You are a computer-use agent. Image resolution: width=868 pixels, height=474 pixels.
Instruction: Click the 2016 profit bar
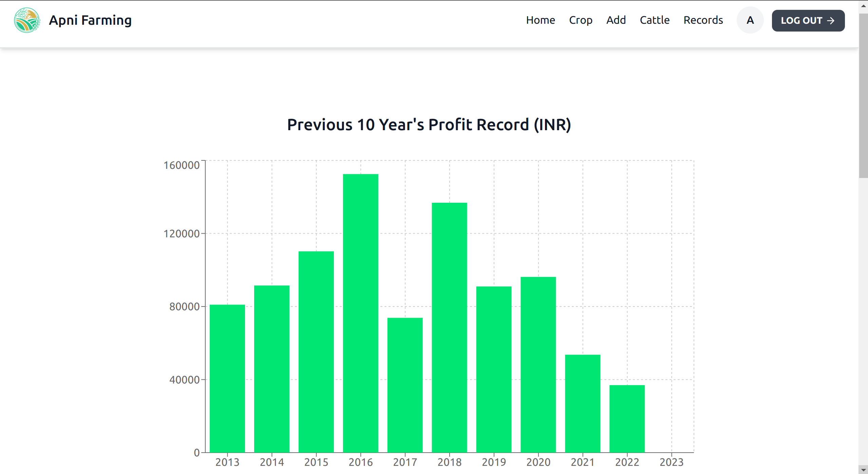[x=360, y=313]
